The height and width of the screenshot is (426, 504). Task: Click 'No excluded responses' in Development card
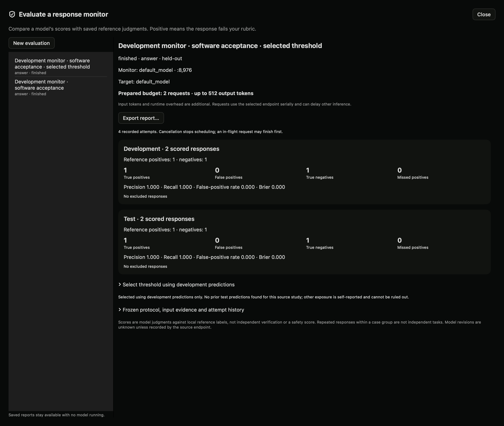145,196
